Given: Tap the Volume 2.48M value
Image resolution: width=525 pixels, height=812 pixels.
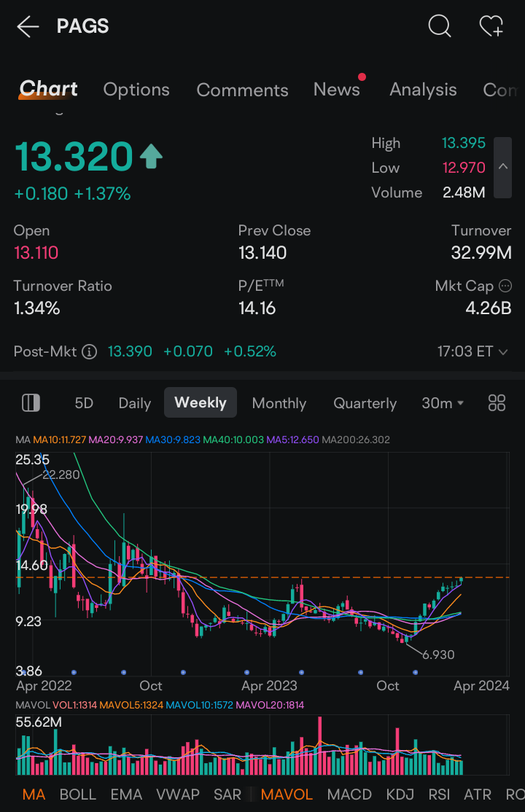Looking at the screenshot, I should (464, 192).
